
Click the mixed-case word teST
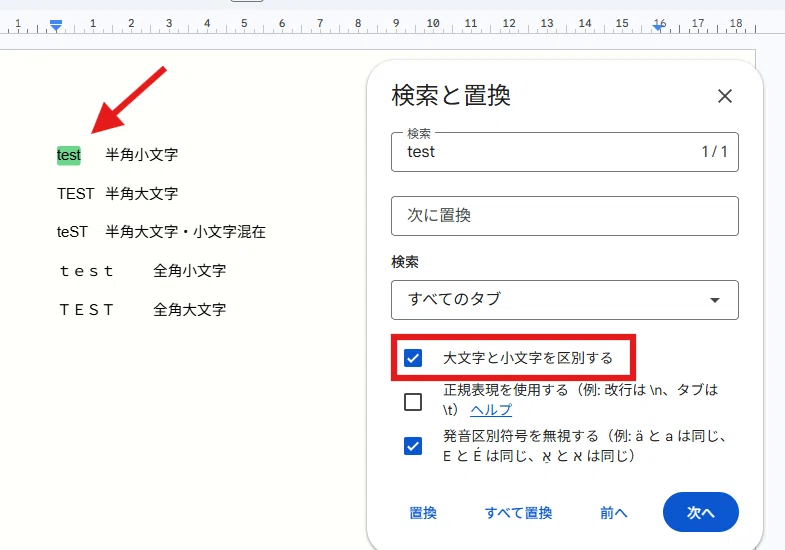tap(72, 232)
